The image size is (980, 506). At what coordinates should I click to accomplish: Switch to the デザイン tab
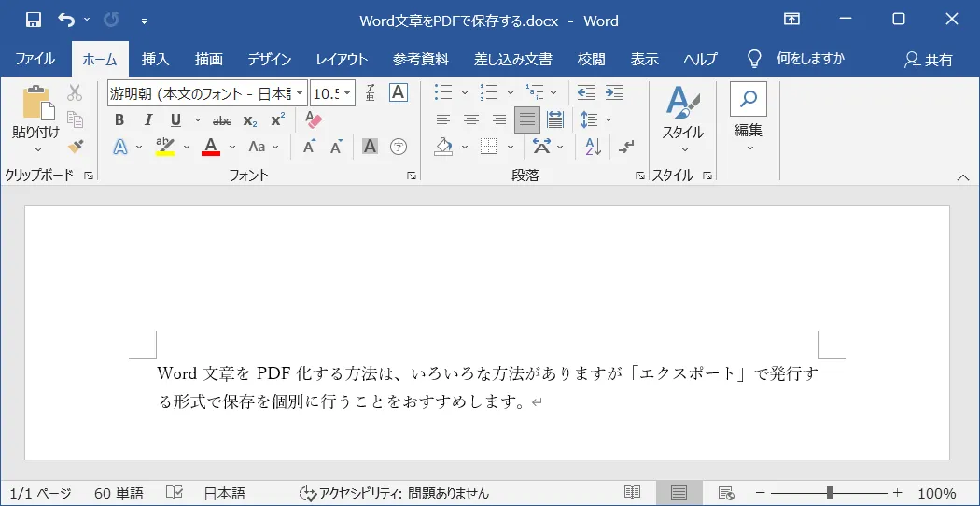(x=270, y=60)
